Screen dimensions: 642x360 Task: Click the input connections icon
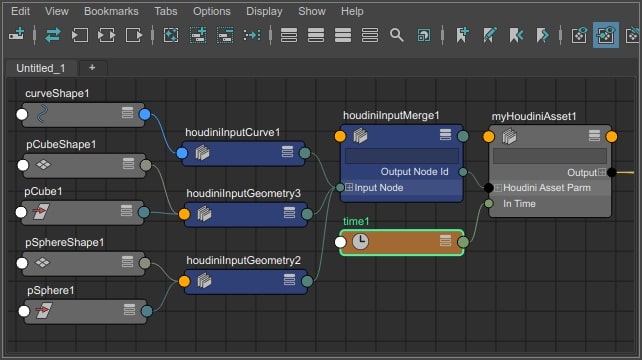[x=80, y=35]
